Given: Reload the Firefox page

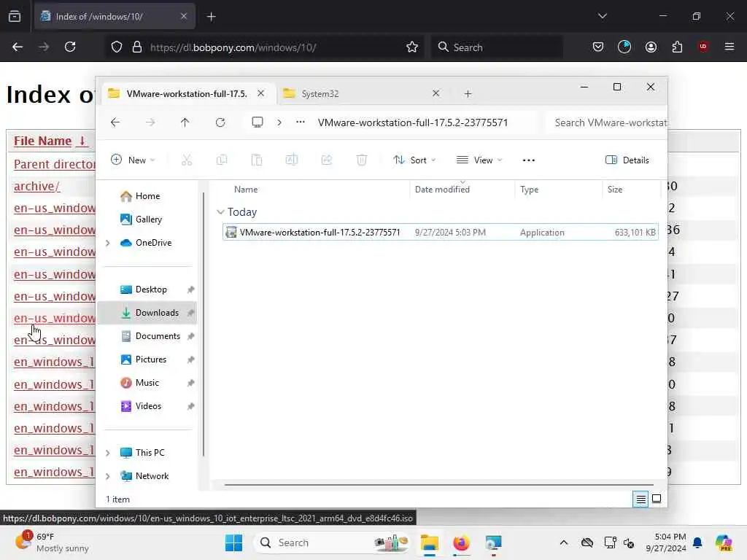Looking at the screenshot, I should (x=70, y=47).
